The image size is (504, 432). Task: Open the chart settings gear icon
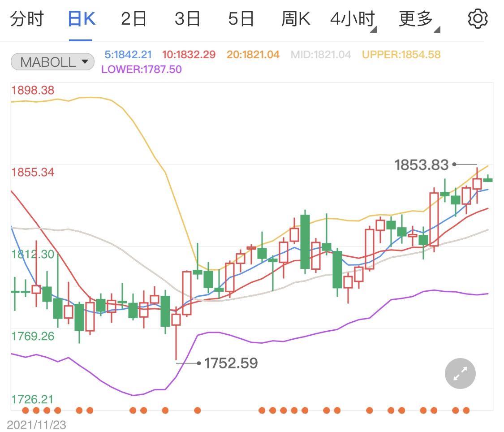coord(477,19)
